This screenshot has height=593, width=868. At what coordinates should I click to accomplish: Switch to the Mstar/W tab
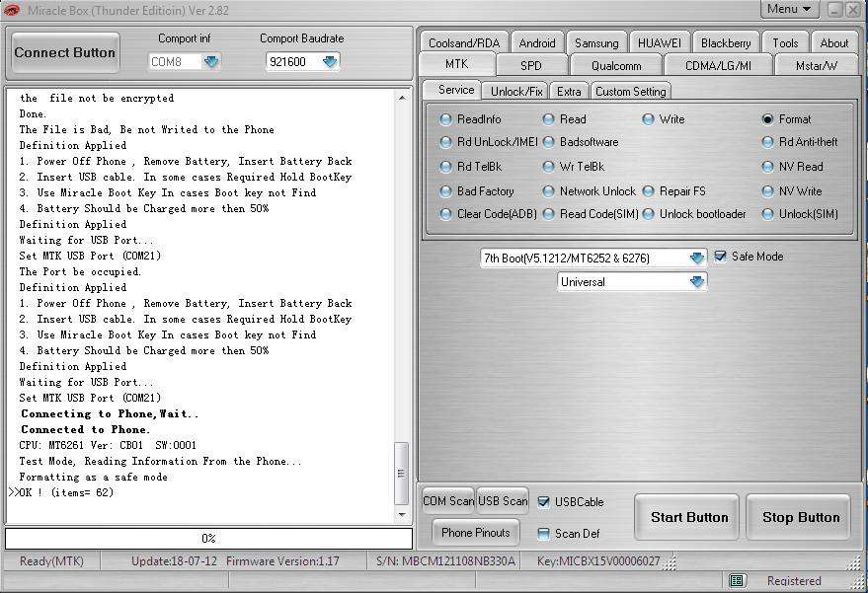click(x=816, y=65)
